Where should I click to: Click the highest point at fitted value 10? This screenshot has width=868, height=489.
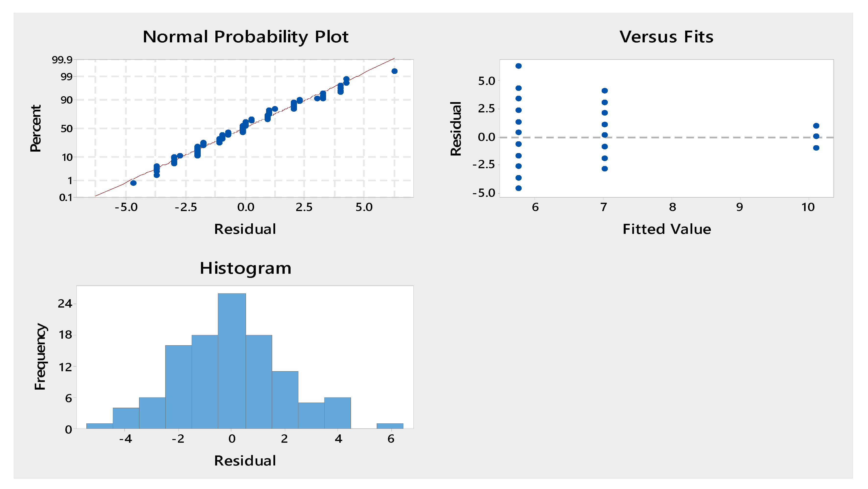816,126
